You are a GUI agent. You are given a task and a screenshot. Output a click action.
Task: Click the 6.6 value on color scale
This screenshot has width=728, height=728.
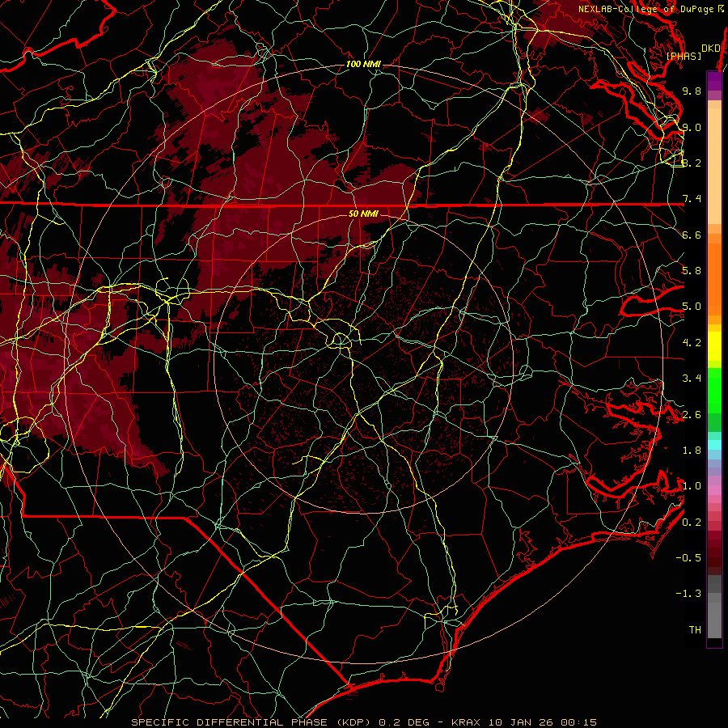(x=692, y=235)
